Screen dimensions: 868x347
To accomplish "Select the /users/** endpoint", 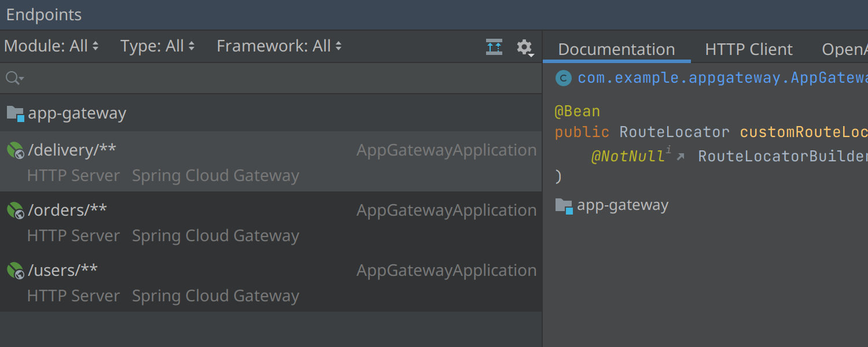I will (x=271, y=282).
